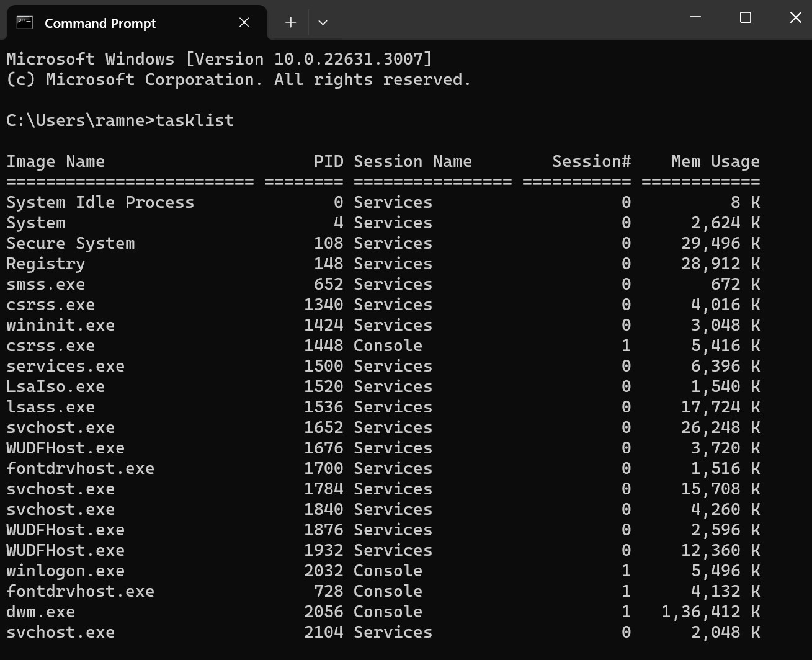Click memory value 17,724 K
This screenshot has height=660, width=812.
pyautogui.click(x=721, y=408)
